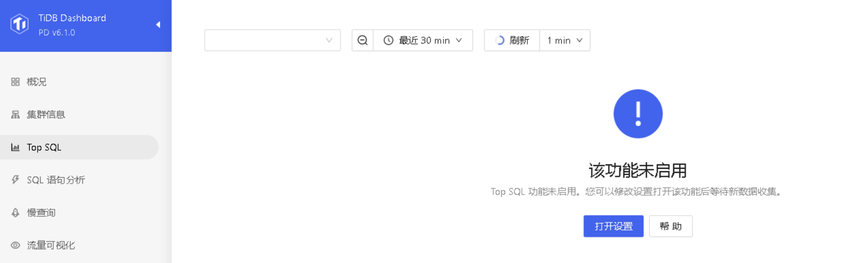Expand the 1 min auto-refresh interval dropdown

point(565,41)
